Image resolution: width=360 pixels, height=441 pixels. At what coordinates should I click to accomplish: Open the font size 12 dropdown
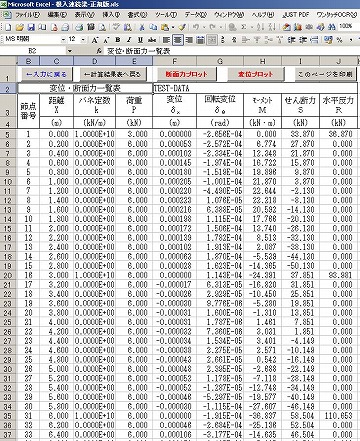[83, 40]
